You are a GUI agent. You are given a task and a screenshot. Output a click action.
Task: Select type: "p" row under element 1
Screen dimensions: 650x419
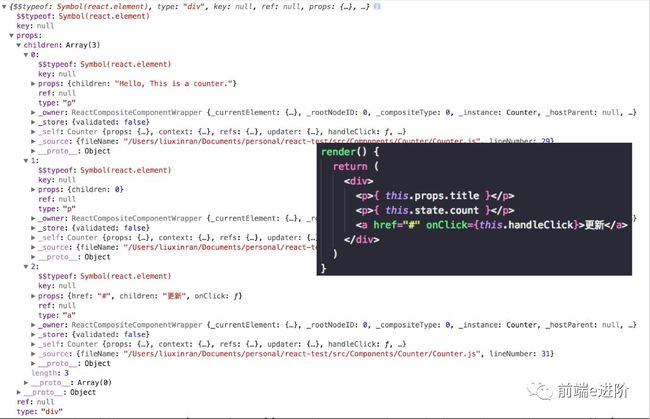pos(57,209)
